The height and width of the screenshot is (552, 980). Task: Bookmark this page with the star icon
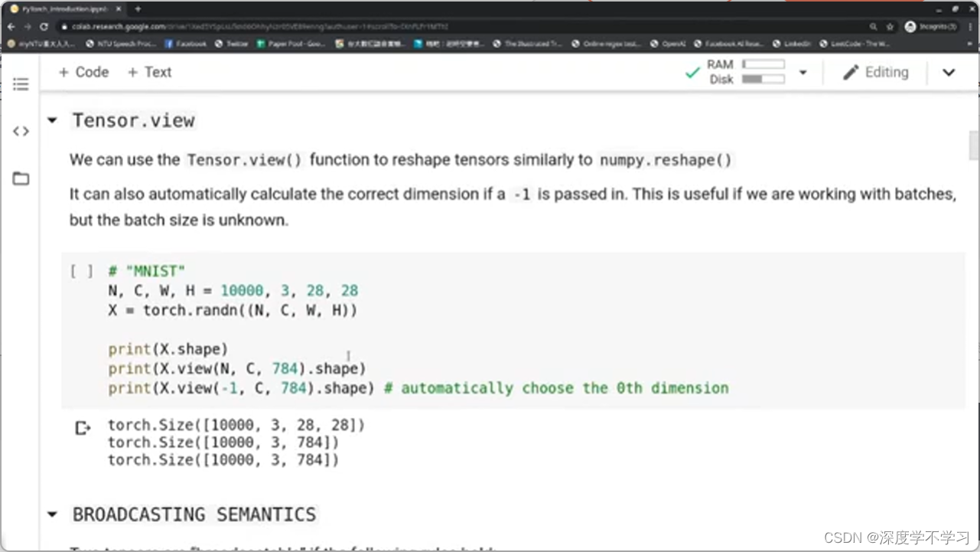(x=890, y=26)
